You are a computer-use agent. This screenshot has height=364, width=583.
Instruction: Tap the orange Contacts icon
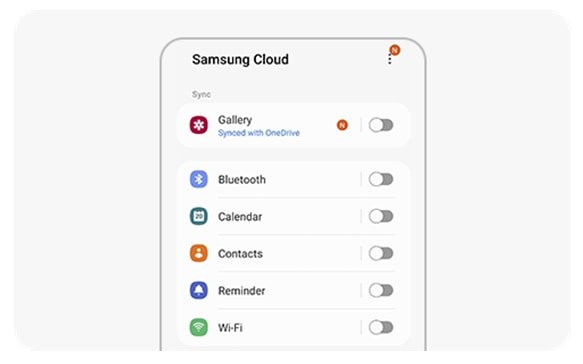[199, 254]
